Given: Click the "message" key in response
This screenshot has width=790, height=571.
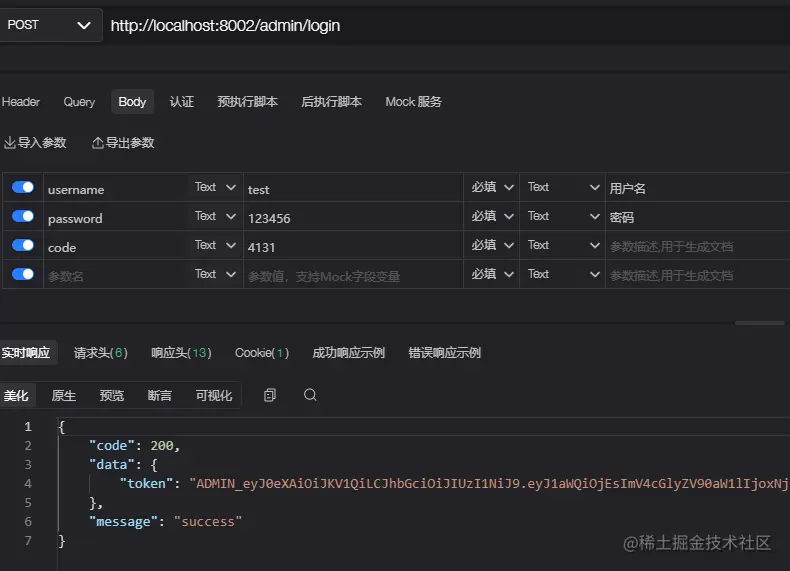Looking at the screenshot, I should click(x=123, y=522).
